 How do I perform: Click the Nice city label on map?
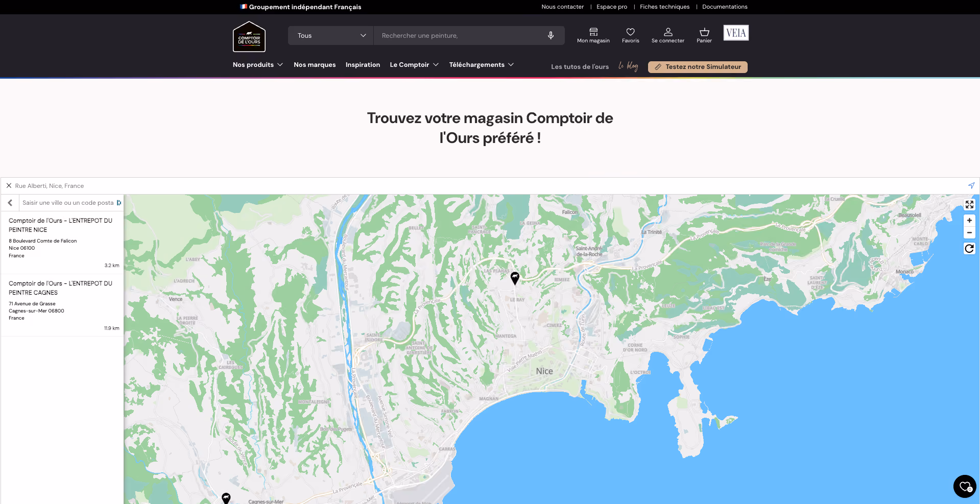544,371
